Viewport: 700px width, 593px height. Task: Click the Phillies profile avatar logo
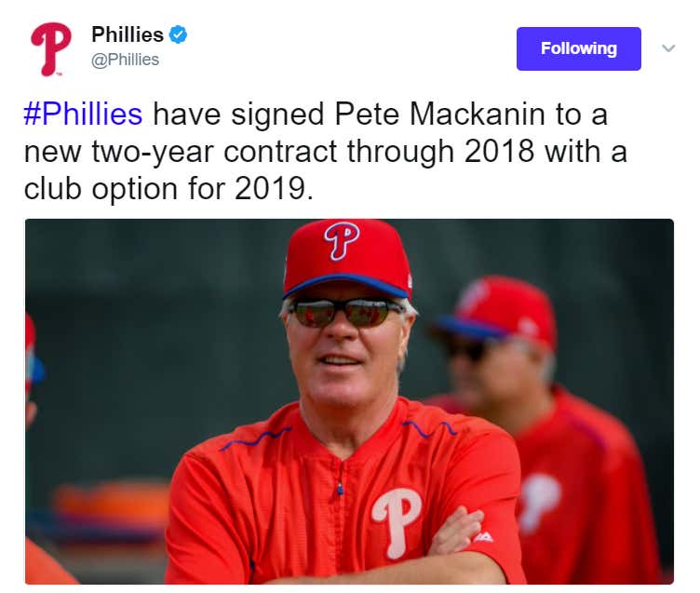point(50,48)
